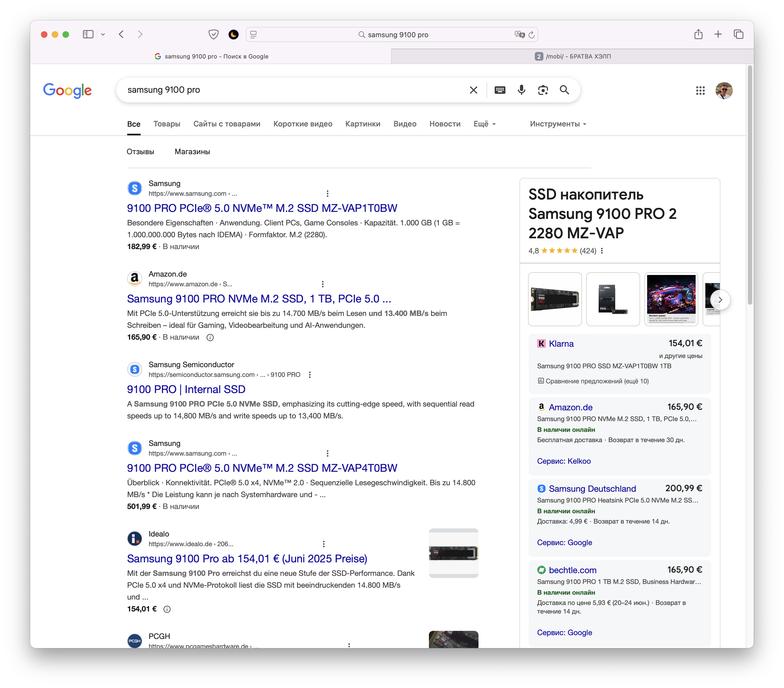Image resolution: width=784 pixels, height=688 pixels.
Task: Switch to the Картинки tab
Action: (362, 124)
